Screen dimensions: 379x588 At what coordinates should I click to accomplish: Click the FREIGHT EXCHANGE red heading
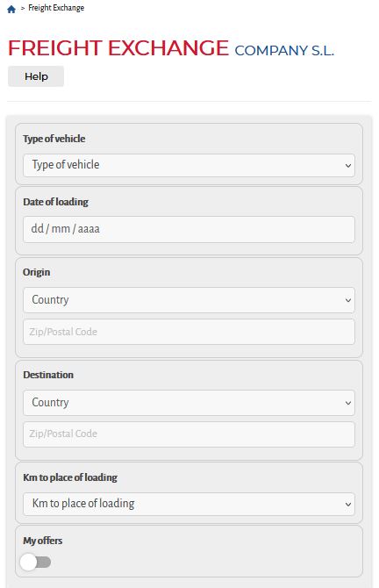pos(118,48)
